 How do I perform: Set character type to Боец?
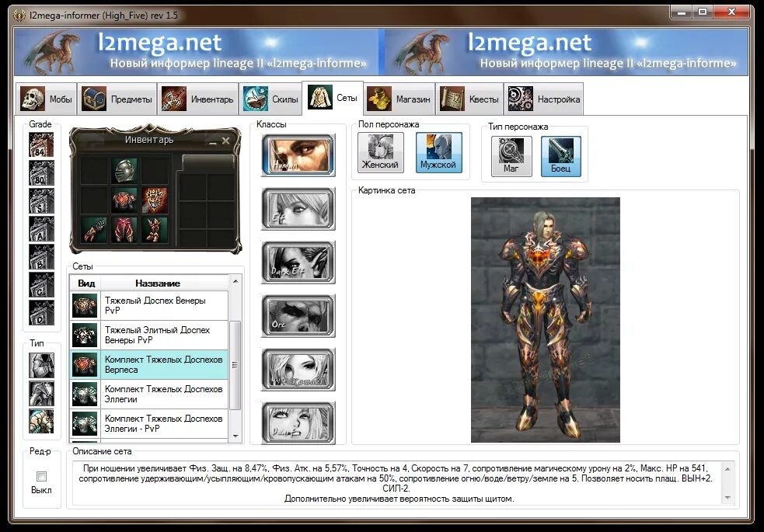click(561, 156)
